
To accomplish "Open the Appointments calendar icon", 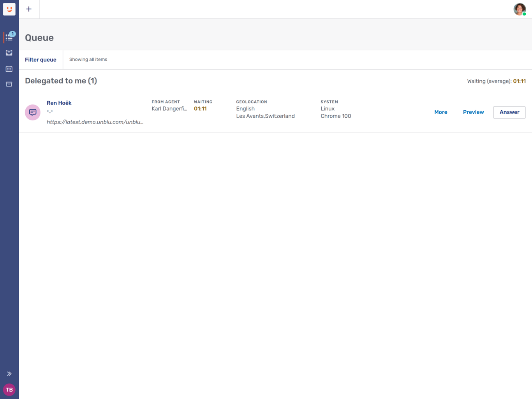I will click(9, 69).
